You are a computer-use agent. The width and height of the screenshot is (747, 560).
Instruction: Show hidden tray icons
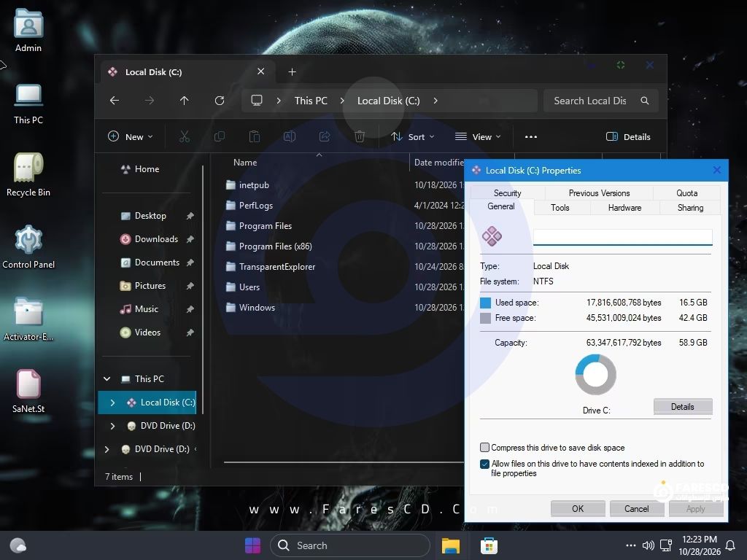pos(631,545)
